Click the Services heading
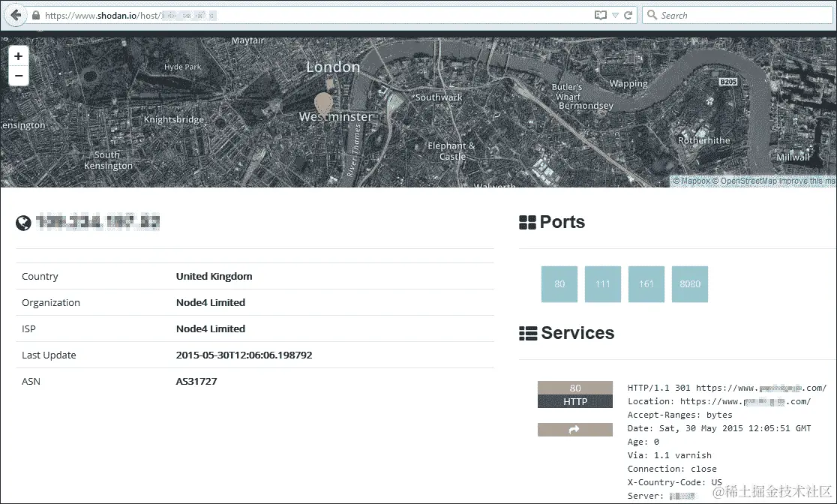837x504 pixels. pyautogui.click(x=577, y=333)
